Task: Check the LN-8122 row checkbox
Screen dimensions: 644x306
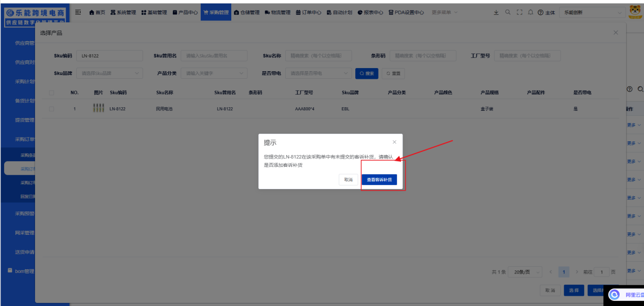Action: coord(51,109)
